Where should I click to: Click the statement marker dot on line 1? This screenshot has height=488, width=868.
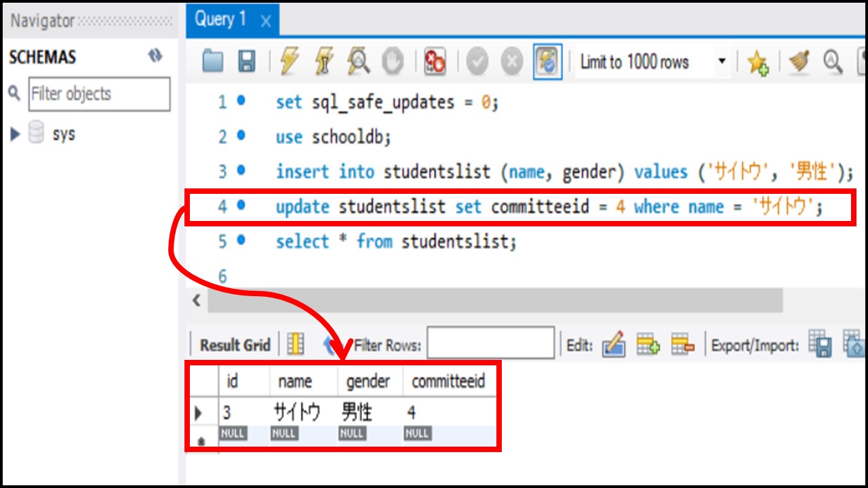pos(241,101)
